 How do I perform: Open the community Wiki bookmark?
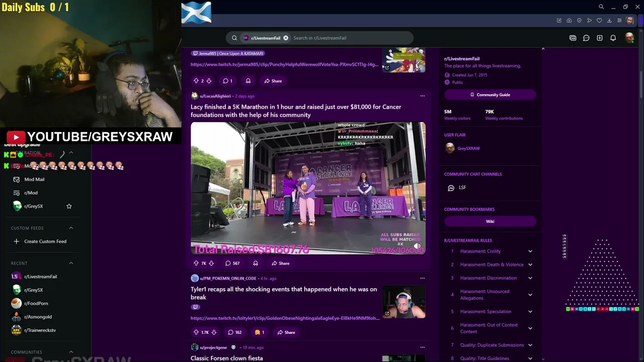tap(490, 221)
